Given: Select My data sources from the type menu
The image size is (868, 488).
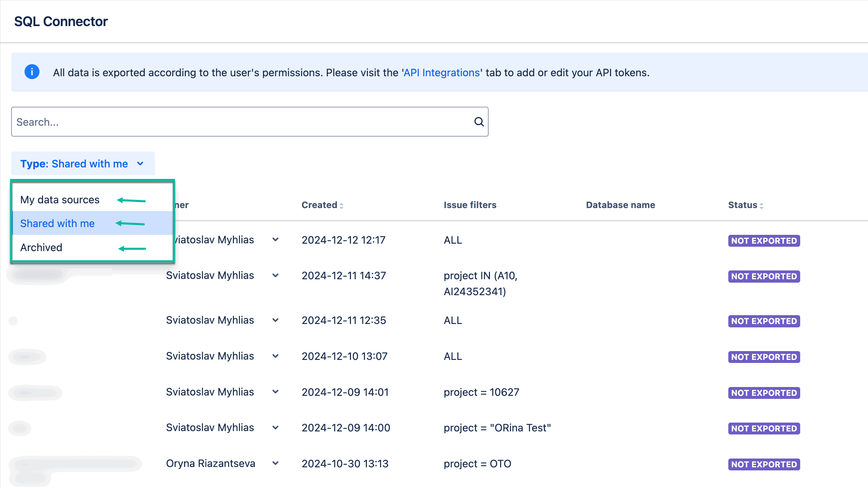Looking at the screenshot, I should [x=60, y=200].
